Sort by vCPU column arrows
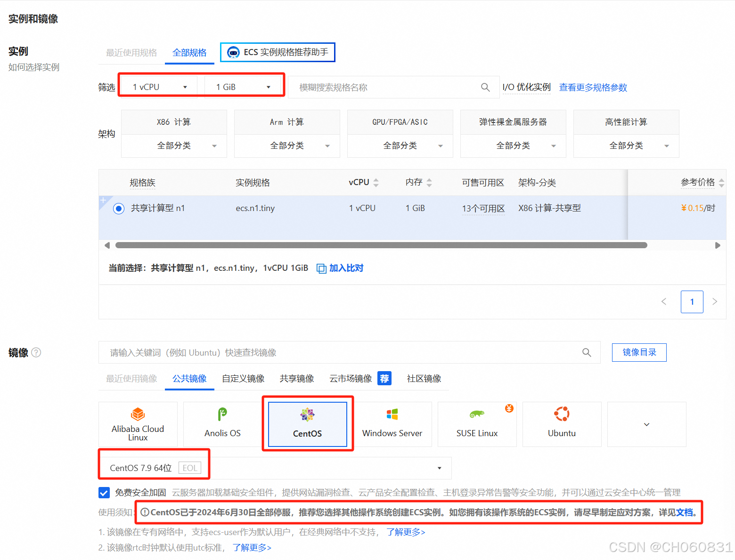Image resolution: width=735 pixels, height=560 pixels. pyautogui.click(x=376, y=183)
